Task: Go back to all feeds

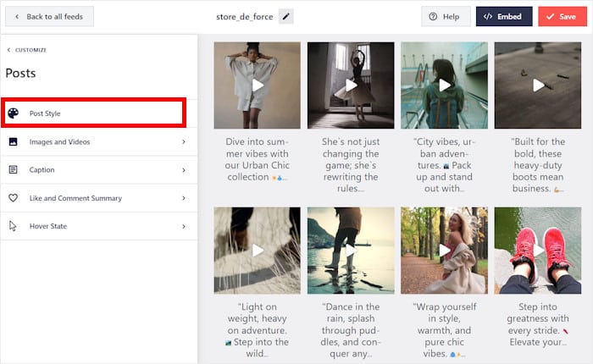Action: click(x=49, y=17)
